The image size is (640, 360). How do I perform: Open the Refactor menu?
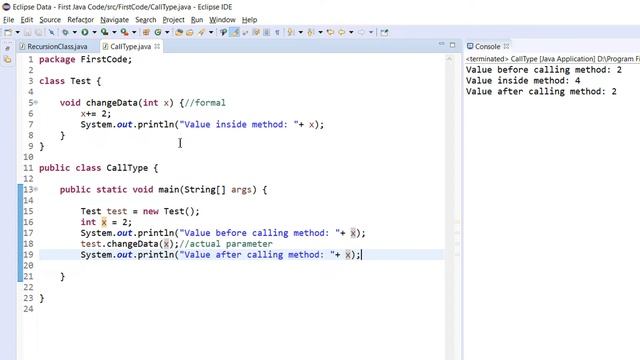[80, 20]
